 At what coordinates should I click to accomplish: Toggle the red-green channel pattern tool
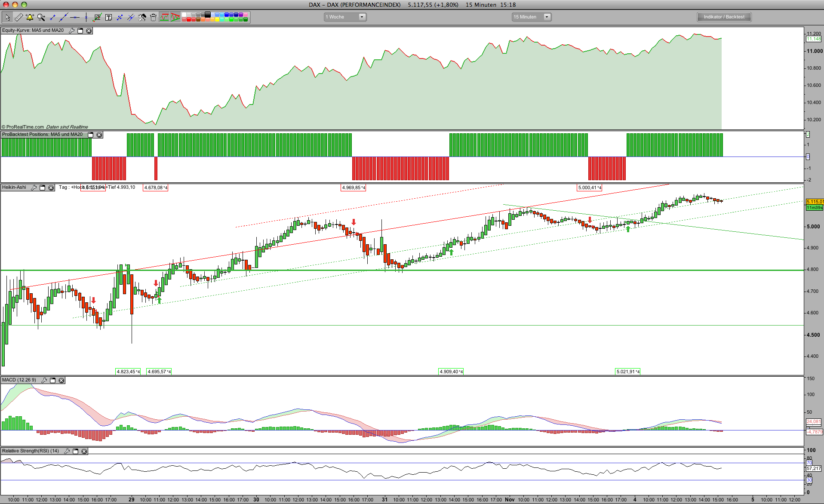tap(164, 17)
